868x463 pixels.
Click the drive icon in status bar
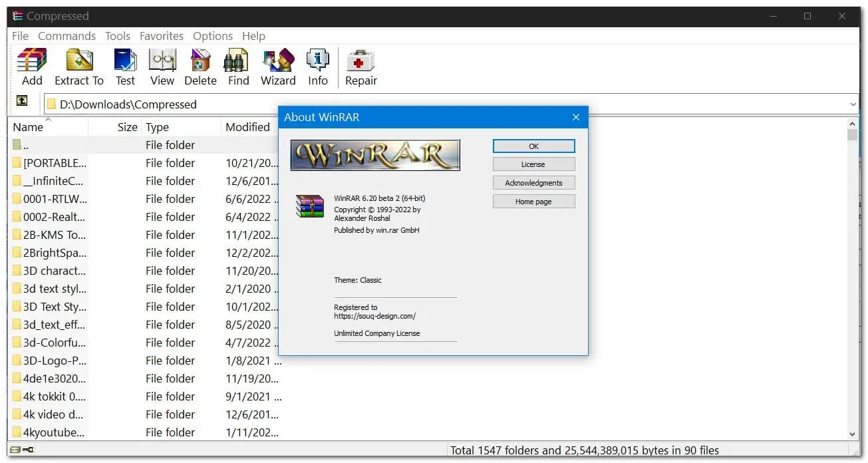click(x=15, y=450)
